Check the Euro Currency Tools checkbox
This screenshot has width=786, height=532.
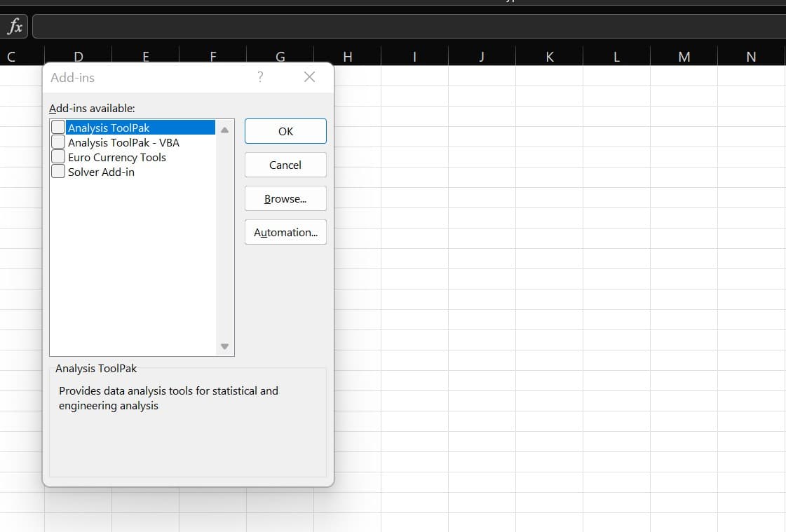tap(58, 157)
